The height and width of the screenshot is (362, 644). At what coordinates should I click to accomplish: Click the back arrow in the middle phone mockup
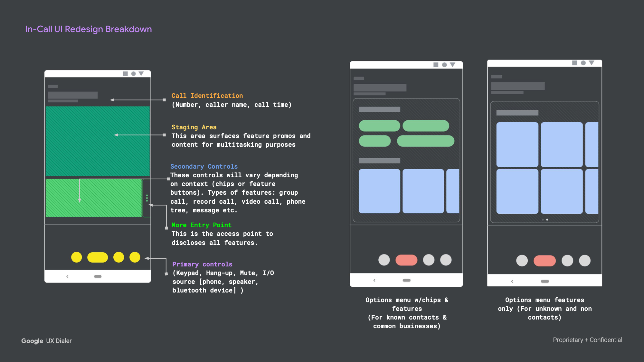click(x=374, y=280)
